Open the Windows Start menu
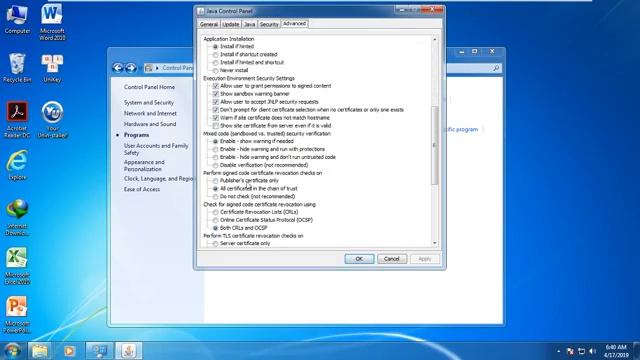Viewport: 640px width, 360px height. [x=12, y=351]
